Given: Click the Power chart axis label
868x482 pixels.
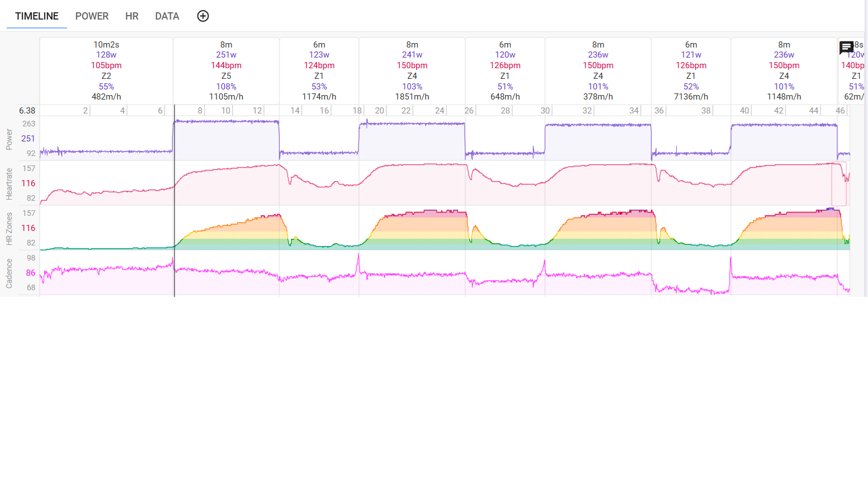Looking at the screenshot, I should pos(9,139).
